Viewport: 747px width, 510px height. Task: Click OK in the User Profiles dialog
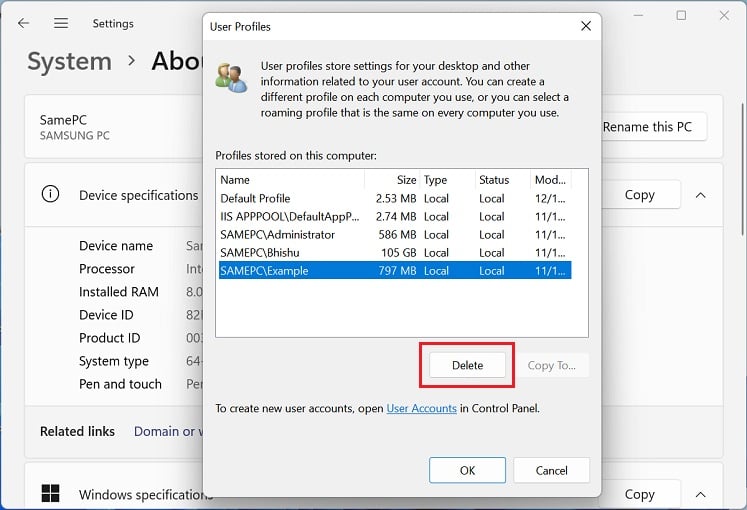(x=467, y=470)
